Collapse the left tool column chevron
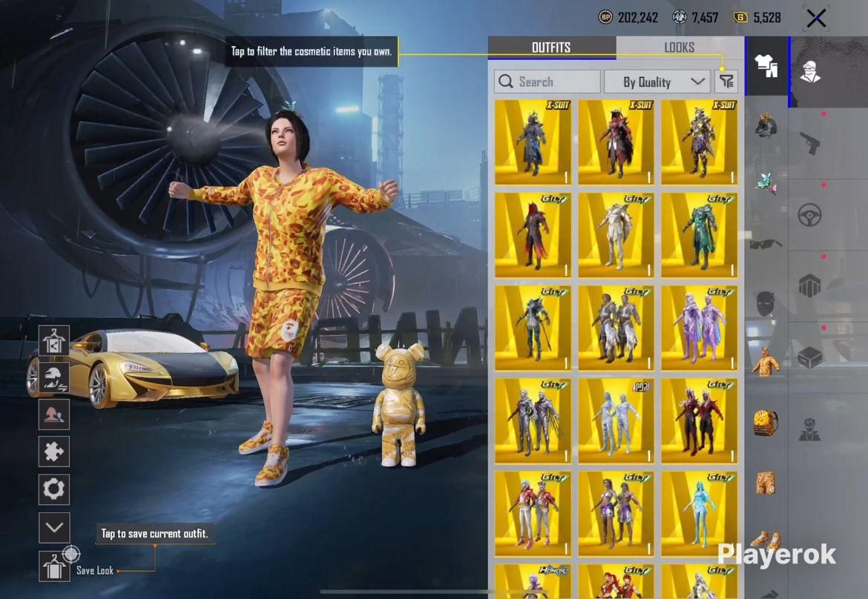Image resolution: width=868 pixels, height=599 pixels. [x=53, y=527]
